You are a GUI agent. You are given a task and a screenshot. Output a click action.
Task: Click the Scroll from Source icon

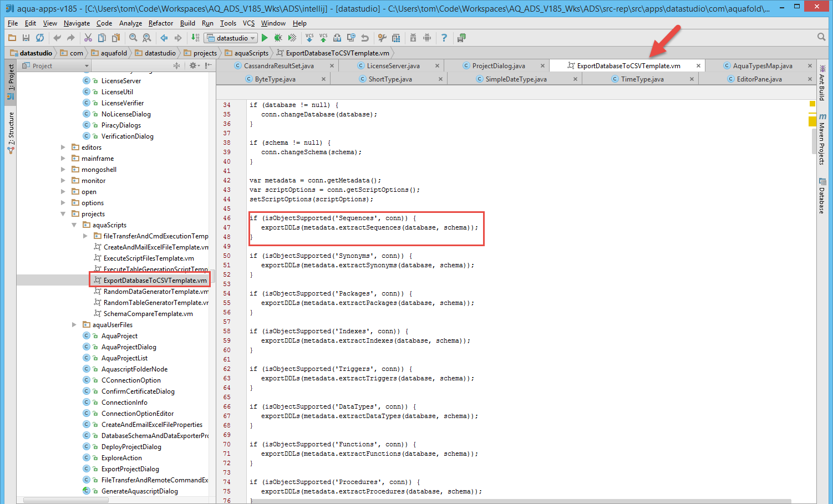[176, 65]
